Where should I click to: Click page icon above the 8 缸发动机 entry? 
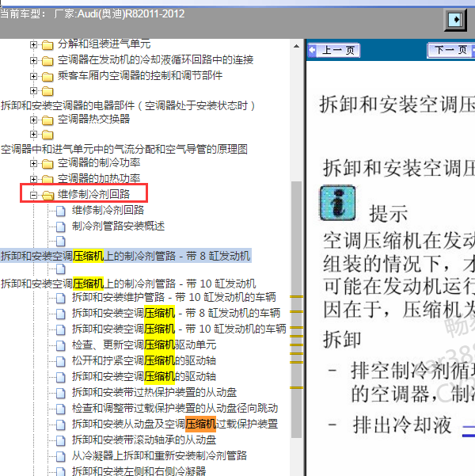pos(61,241)
